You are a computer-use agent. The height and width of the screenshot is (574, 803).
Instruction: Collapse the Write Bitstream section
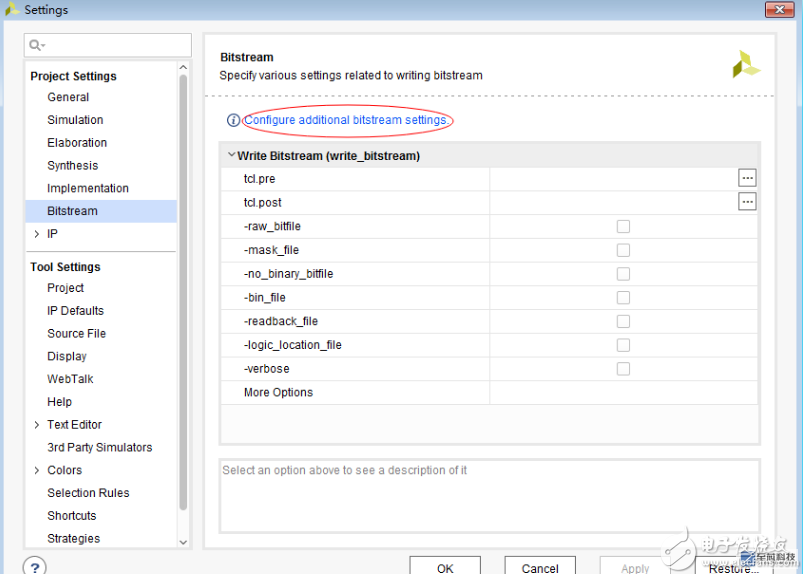coord(231,155)
